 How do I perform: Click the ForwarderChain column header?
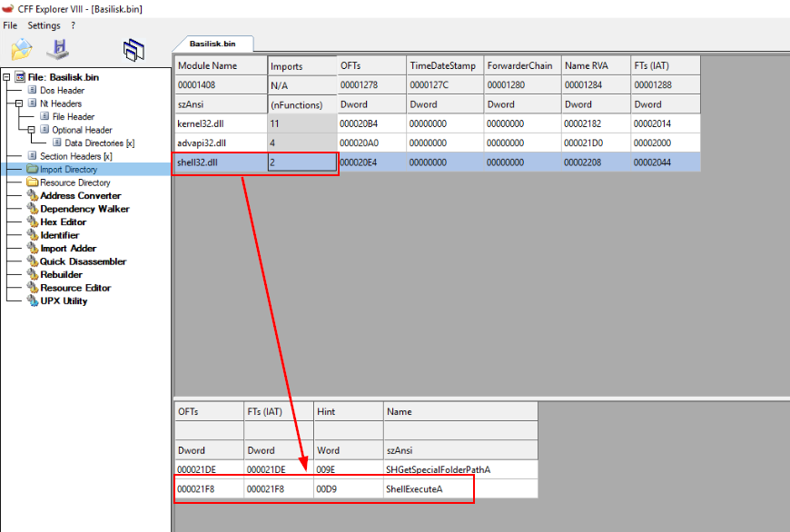tap(522, 65)
